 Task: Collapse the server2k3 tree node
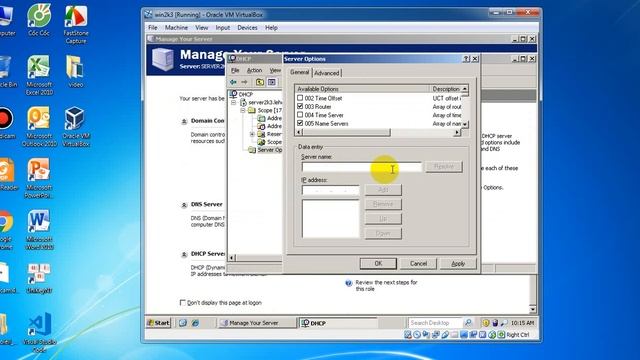pos(234,102)
